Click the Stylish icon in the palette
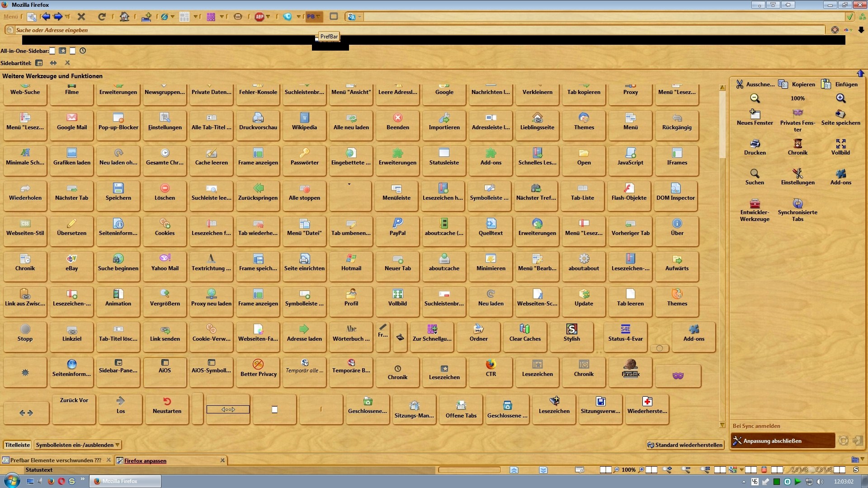 pos(571,329)
